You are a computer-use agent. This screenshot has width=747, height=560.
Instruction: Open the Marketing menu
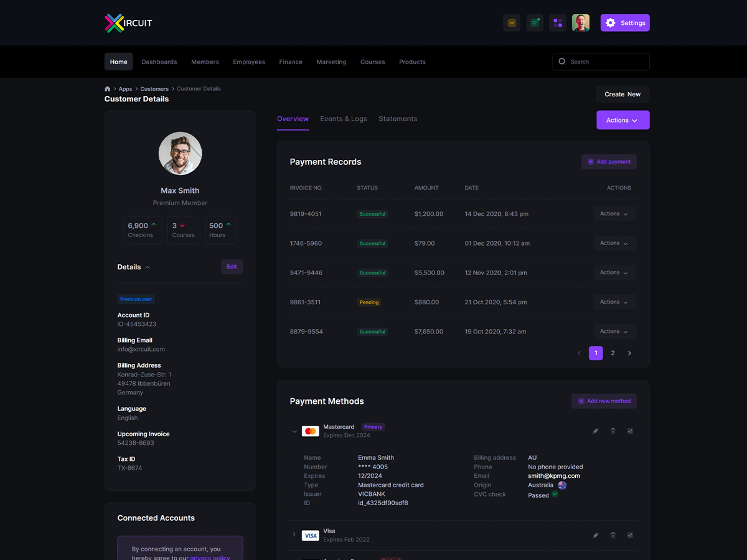coord(331,62)
